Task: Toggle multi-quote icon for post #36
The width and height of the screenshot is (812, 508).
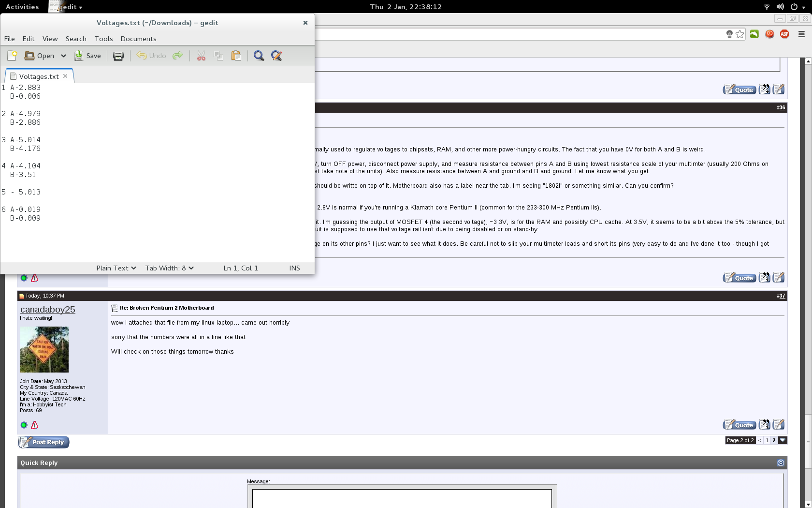Action: pyautogui.click(x=765, y=278)
